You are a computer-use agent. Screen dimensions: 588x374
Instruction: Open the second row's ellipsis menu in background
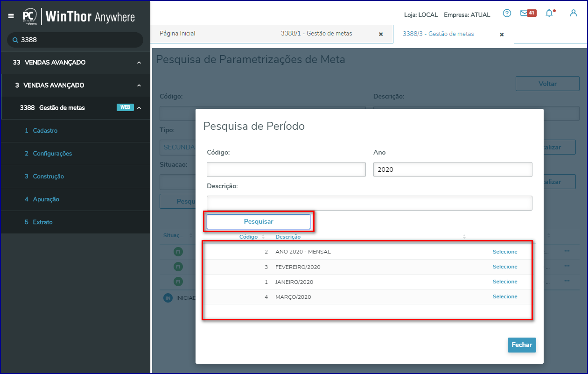tap(567, 266)
